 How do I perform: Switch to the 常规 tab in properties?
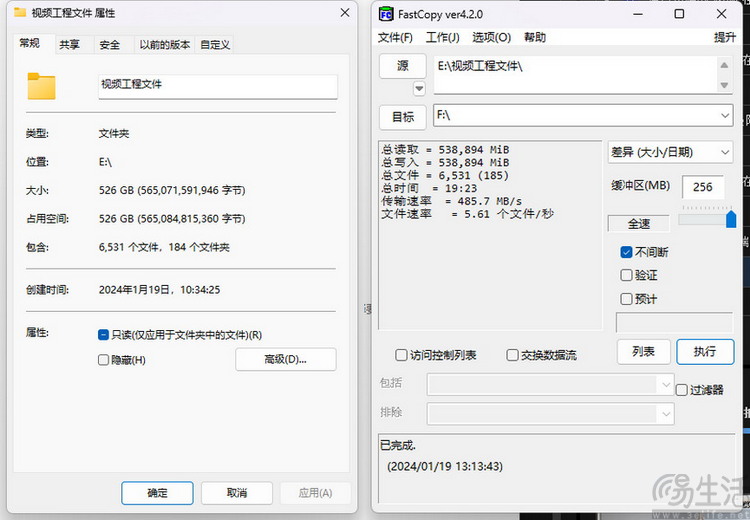point(30,44)
